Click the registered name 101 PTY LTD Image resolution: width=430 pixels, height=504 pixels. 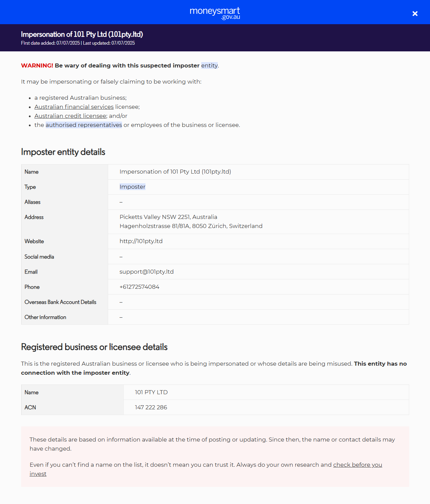tap(151, 392)
